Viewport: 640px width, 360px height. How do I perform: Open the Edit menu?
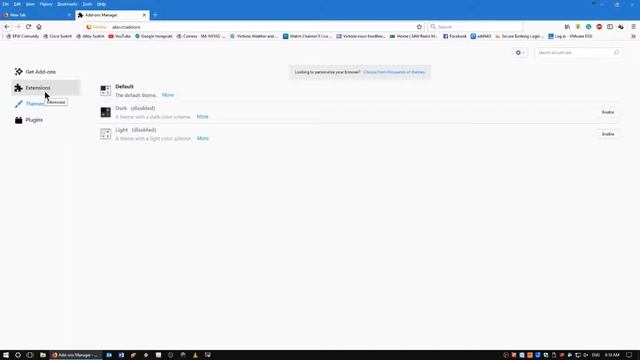17,4
